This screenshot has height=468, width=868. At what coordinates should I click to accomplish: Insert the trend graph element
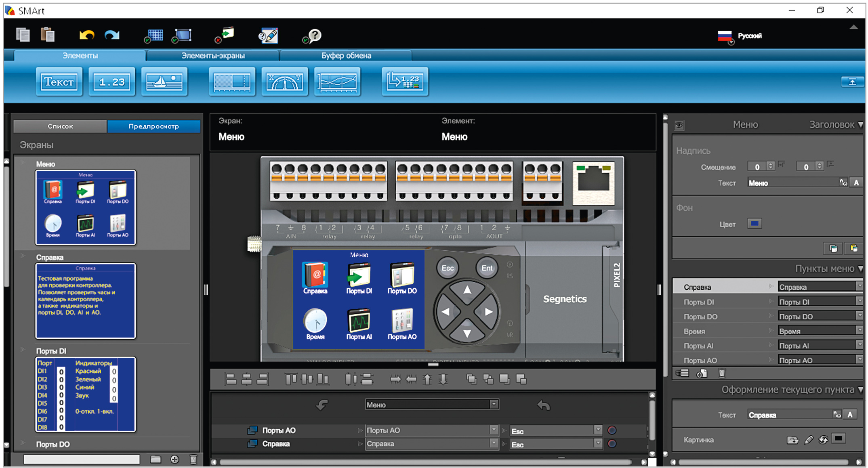pos(337,82)
